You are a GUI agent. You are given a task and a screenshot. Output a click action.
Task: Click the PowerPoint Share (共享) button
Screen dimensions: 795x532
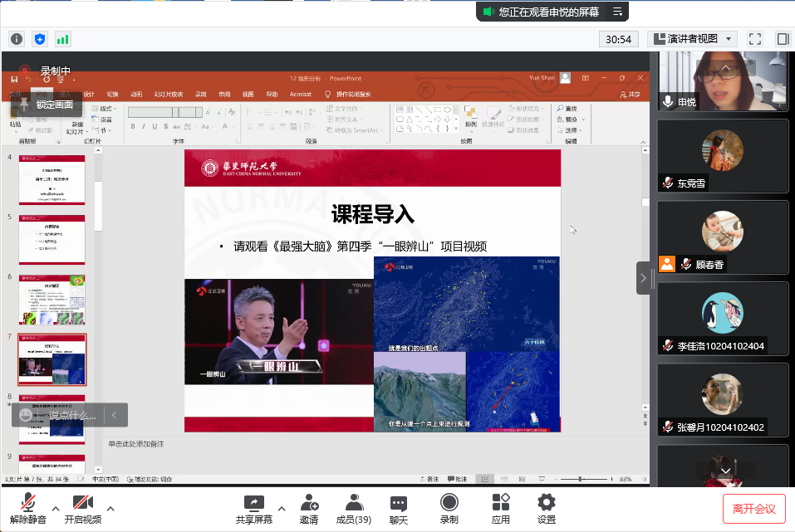[x=631, y=95]
